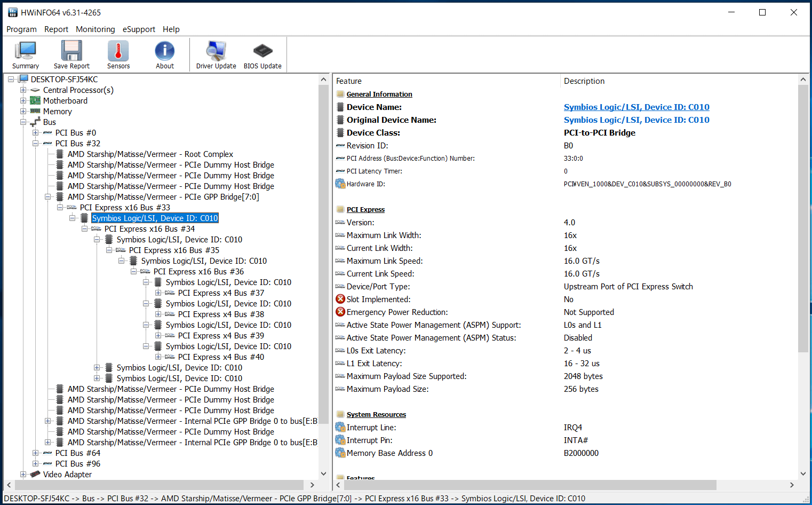This screenshot has width=812, height=505.
Task: Expand the Memory node
Action: [23, 111]
